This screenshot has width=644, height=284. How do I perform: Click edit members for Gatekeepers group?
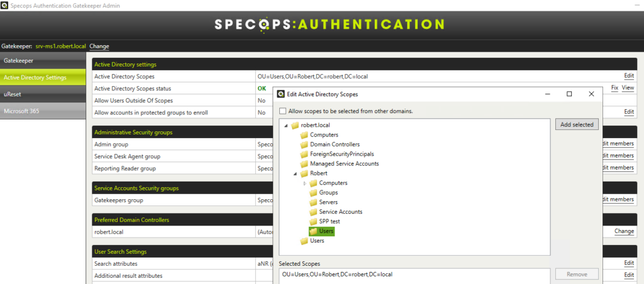(x=619, y=199)
